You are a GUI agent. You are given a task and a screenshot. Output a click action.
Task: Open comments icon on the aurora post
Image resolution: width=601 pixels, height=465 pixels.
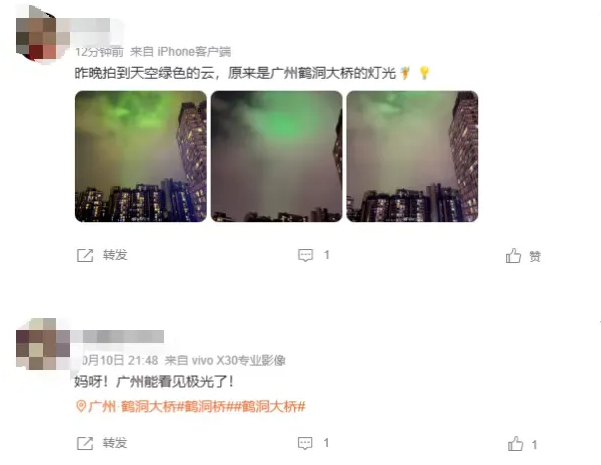(x=305, y=443)
